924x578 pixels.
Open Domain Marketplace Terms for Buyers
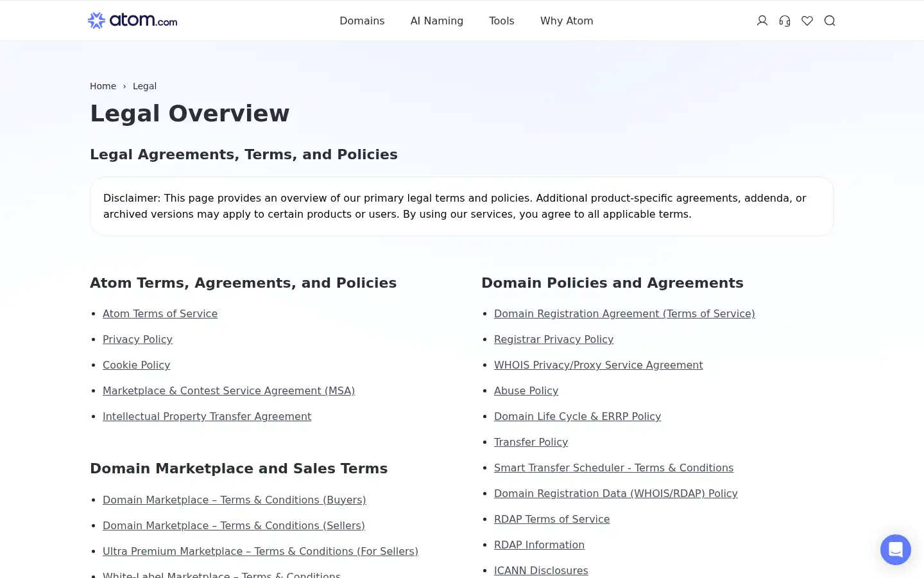point(234,500)
